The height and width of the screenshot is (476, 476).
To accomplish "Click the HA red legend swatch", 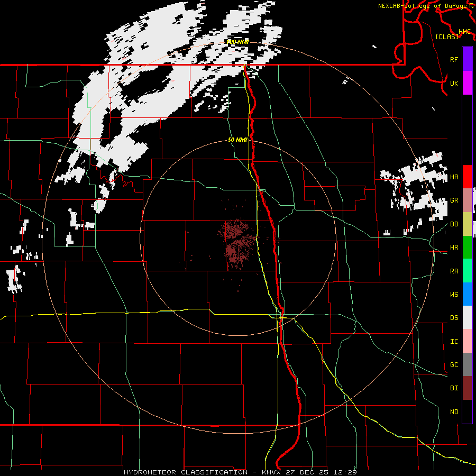I will click(467, 177).
